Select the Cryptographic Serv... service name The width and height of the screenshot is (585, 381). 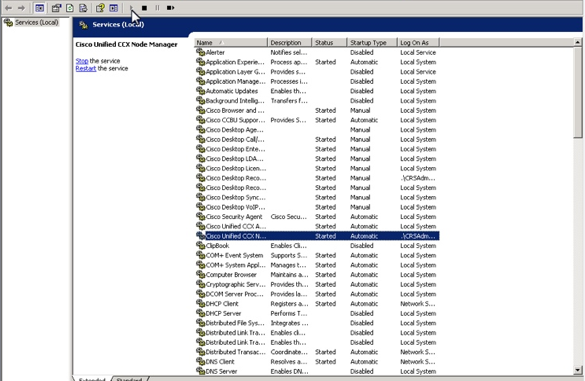click(236, 284)
